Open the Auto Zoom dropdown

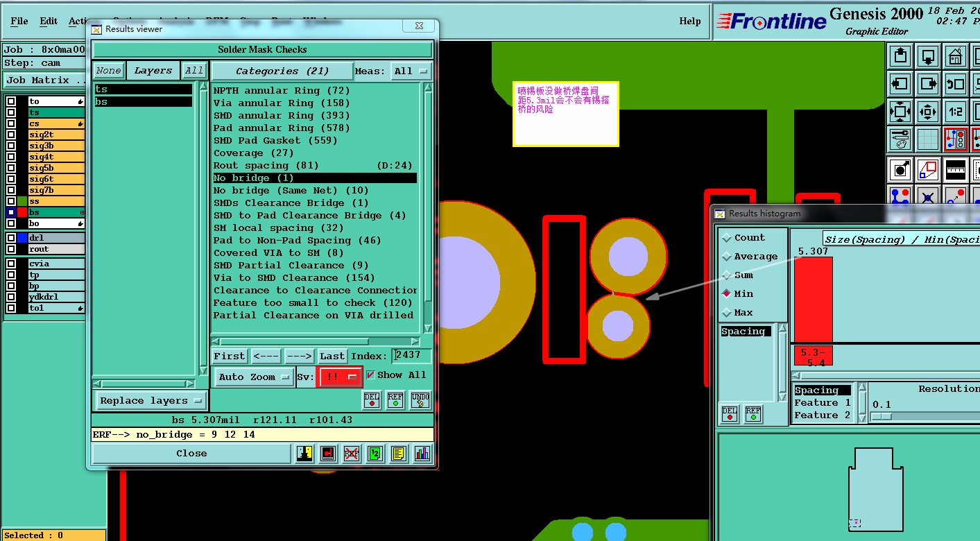point(253,377)
